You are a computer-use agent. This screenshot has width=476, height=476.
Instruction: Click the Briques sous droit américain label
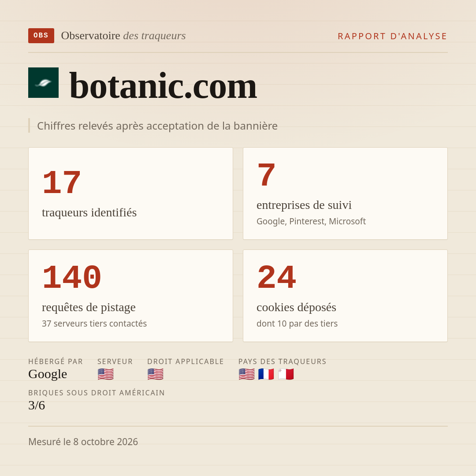coord(97,393)
